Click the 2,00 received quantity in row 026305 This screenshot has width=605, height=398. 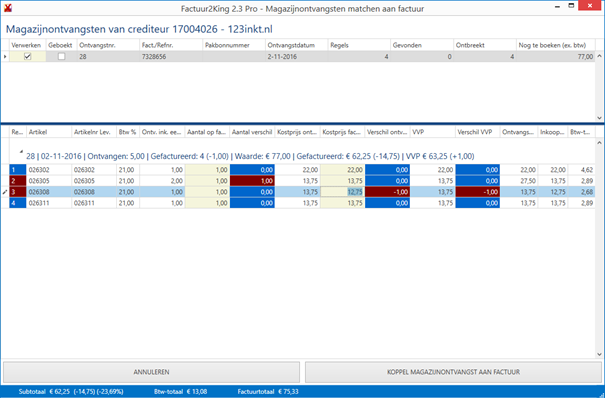(x=162, y=181)
